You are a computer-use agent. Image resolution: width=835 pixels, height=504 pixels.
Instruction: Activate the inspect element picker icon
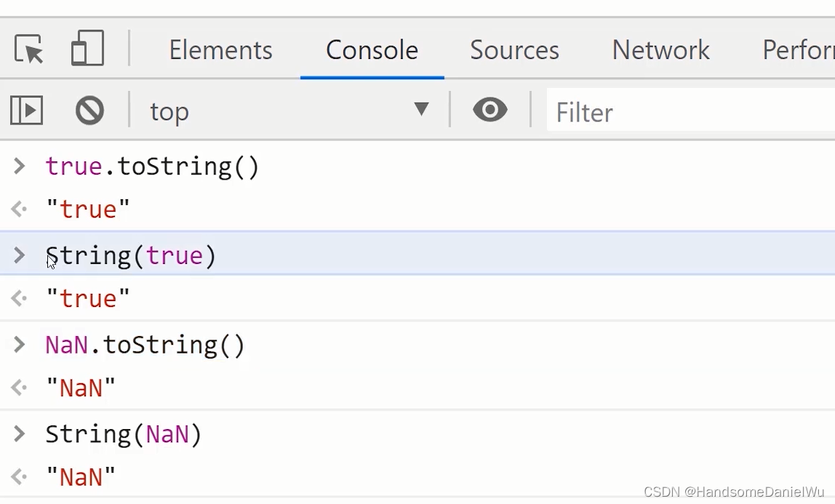(x=29, y=49)
